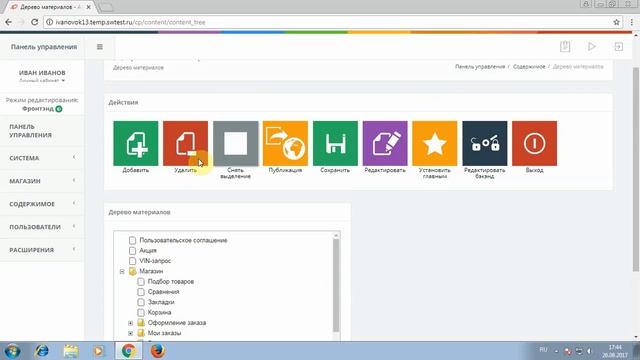Image resolution: width=640 pixels, height=360 pixels.
Task: Open media player from the taskbar
Action: 98,351
